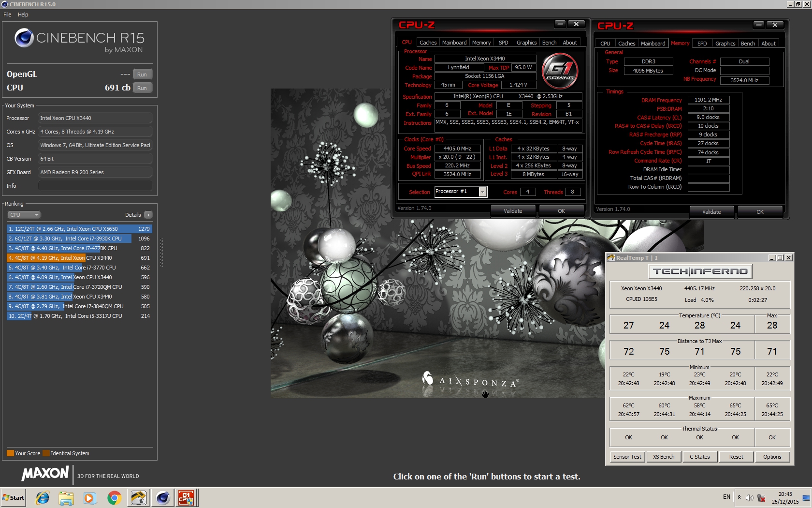812x508 pixels.
Task: Select ranking row Intel Core i5-3317U CPU
Action: [79, 316]
